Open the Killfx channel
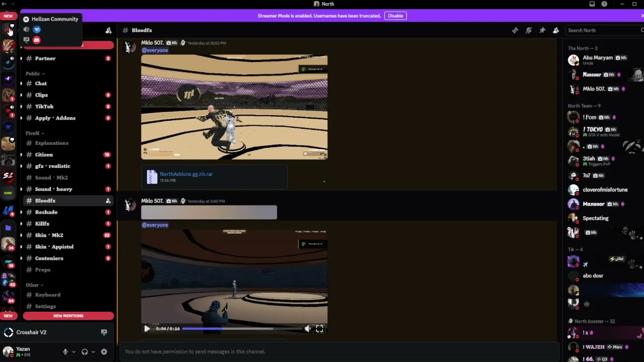Viewport: 644px width, 362px height. (x=68, y=224)
